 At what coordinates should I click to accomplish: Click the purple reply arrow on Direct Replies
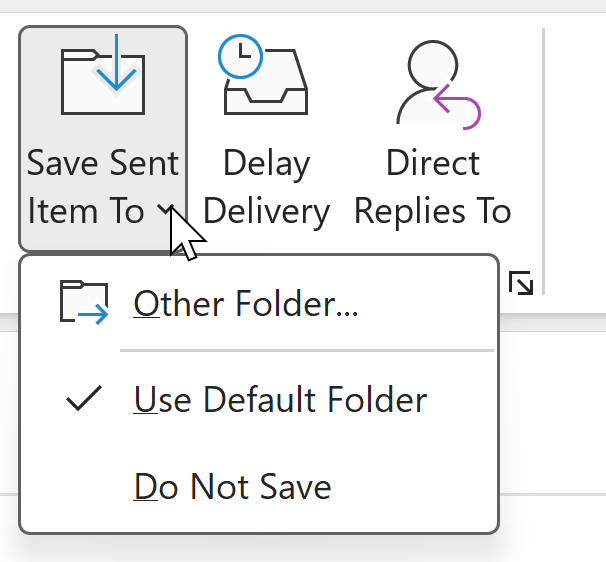point(457,107)
